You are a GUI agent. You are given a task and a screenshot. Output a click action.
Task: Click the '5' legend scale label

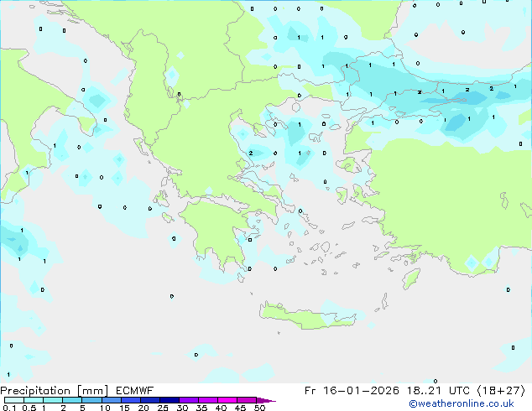click(82, 408)
